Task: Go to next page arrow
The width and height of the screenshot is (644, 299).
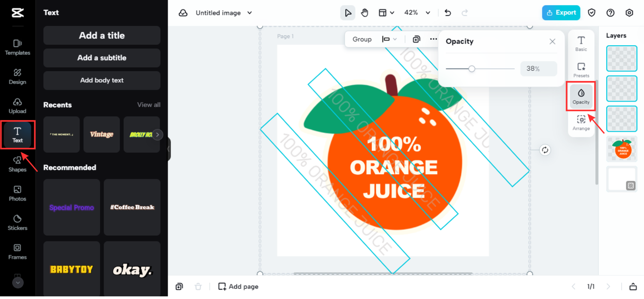Action: pos(608,286)
